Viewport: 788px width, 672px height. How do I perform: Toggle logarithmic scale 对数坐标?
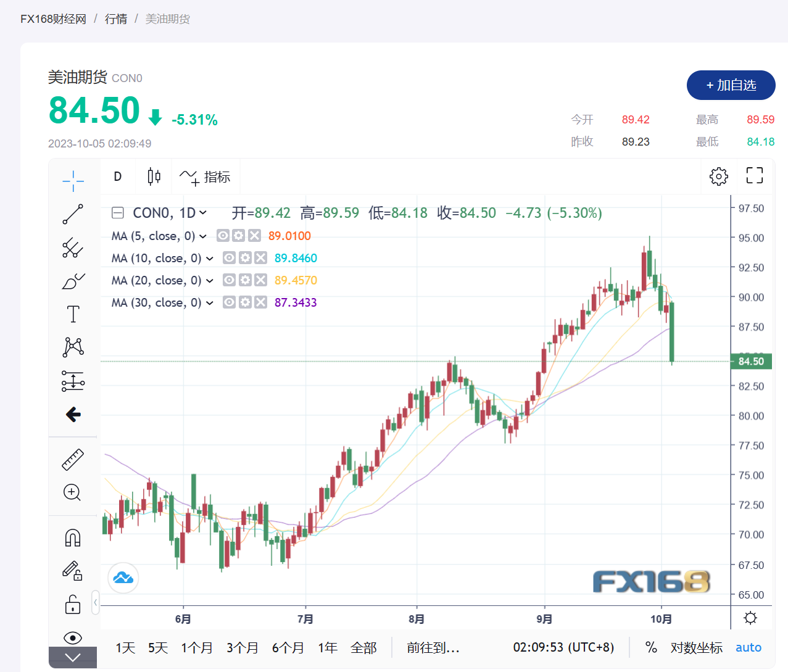[x=696, y=647]
